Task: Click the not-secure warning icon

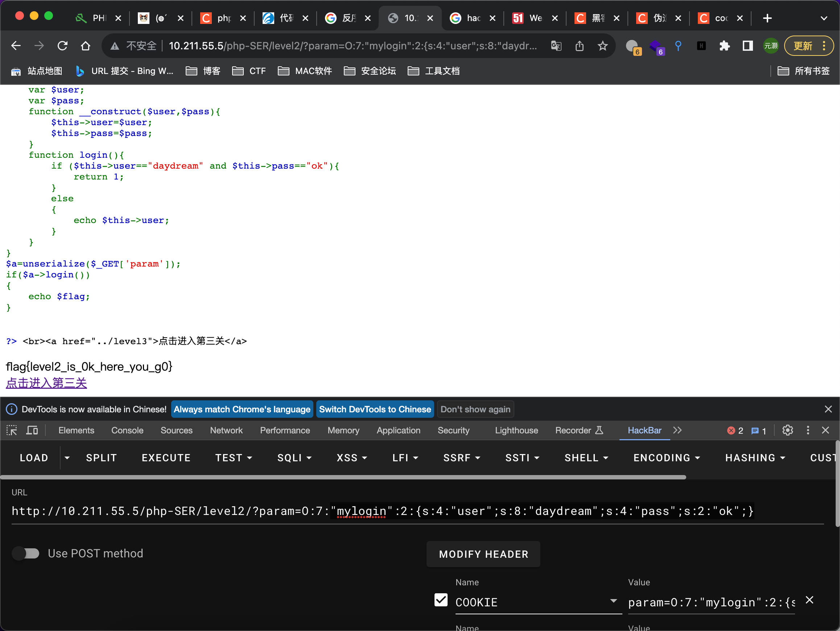Action: [x=114, y=46]
